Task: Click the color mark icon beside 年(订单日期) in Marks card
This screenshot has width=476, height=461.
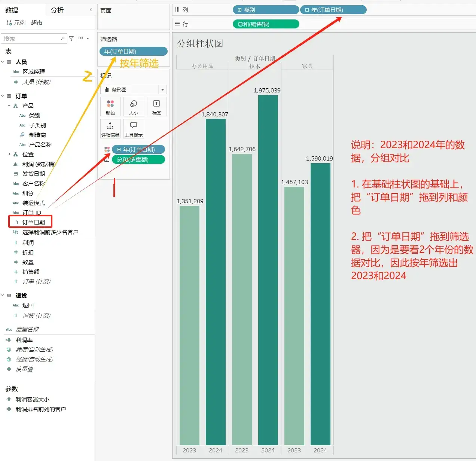Action: [107, 149]
